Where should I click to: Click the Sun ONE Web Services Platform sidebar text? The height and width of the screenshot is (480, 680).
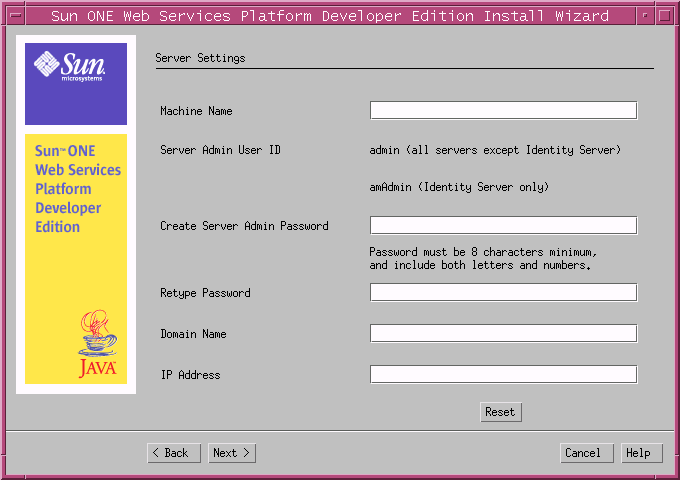[x=78, y=189]
